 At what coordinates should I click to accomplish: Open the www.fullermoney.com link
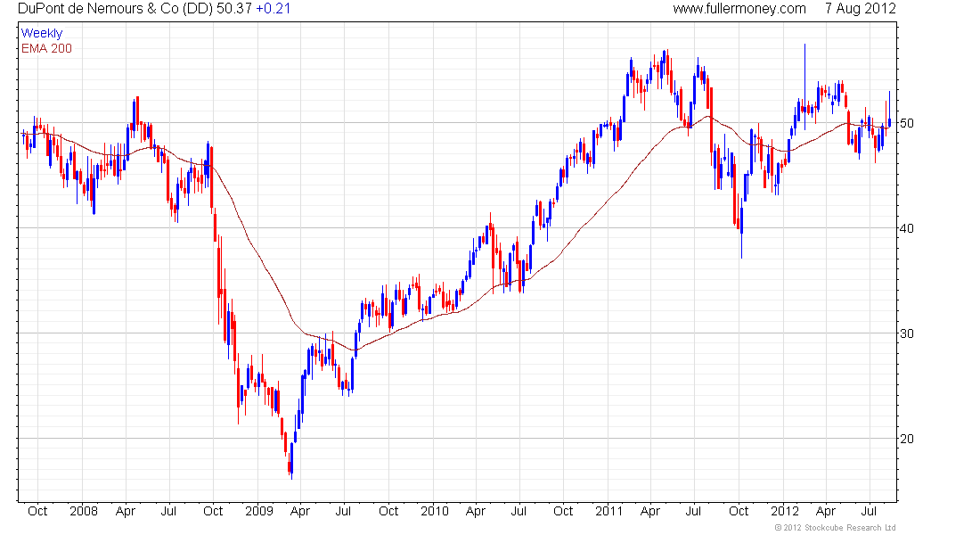pyautogui.click(x=739, y=9)
